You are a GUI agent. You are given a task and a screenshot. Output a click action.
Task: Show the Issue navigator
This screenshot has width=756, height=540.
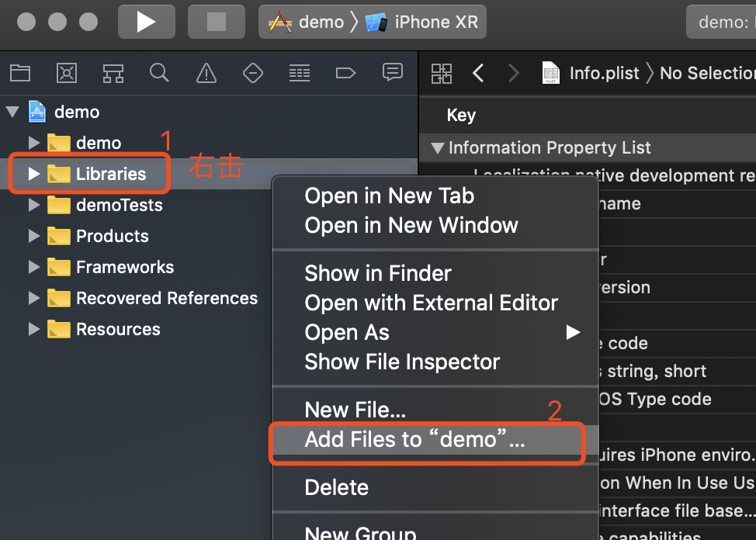click(x=206, y=73)
